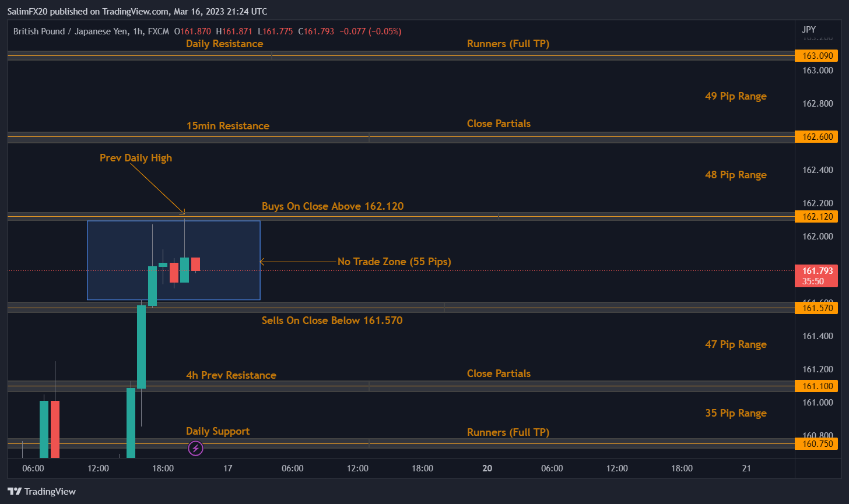
Task: Select the 160.750 Daily Support price label
Action: (816, 443)
